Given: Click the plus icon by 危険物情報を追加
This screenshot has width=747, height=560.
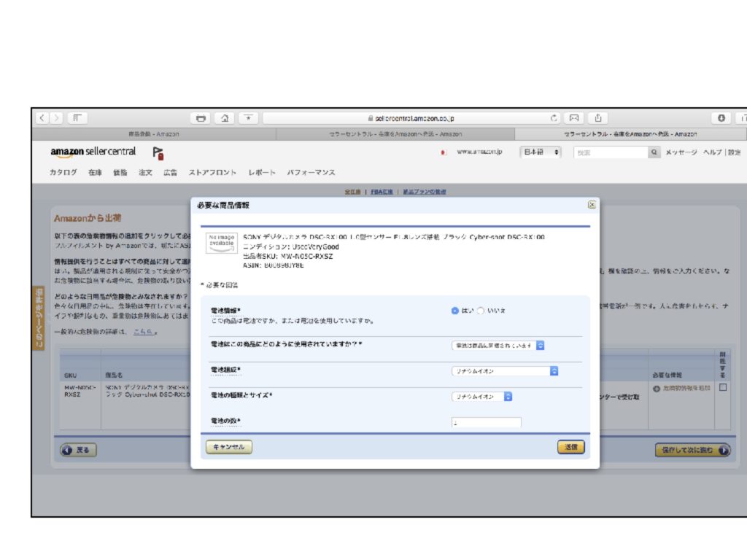Looking at the screenshot, I should click(657, 389).
